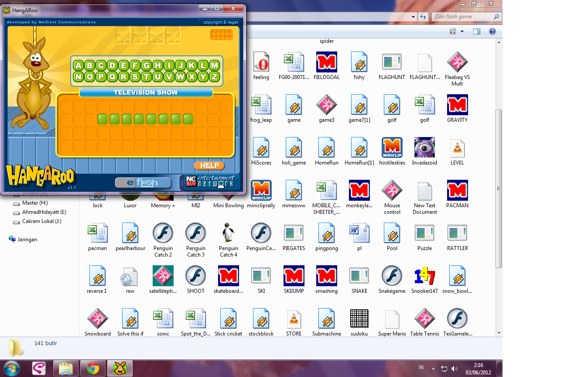Screen dimensions: 588x377
Task: Select the Fleabag VS Mutt icon
Action: (x=457, y=69)
